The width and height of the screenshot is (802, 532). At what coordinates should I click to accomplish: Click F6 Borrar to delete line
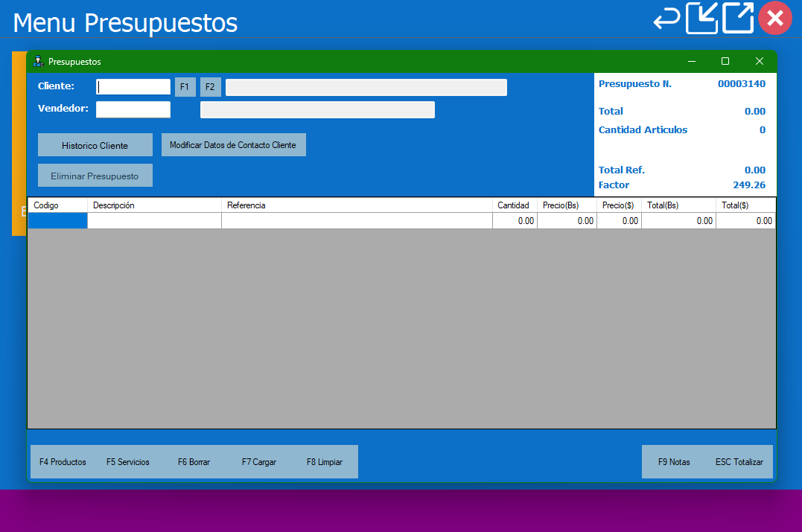194,462
